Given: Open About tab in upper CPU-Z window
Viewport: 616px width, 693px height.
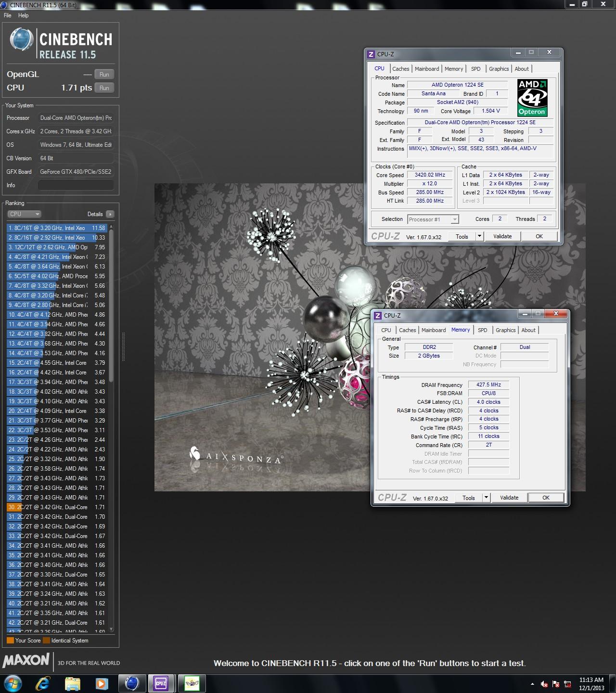Looking at the screenshot, I should 522,69.
